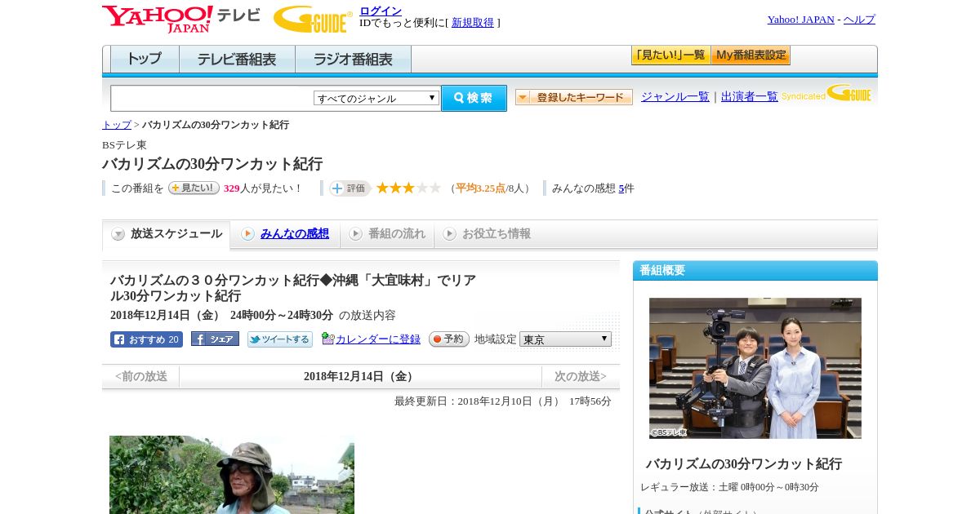Click the 最終更新日 timestamp text
This screenshot has height=514, width=980.
503,401
